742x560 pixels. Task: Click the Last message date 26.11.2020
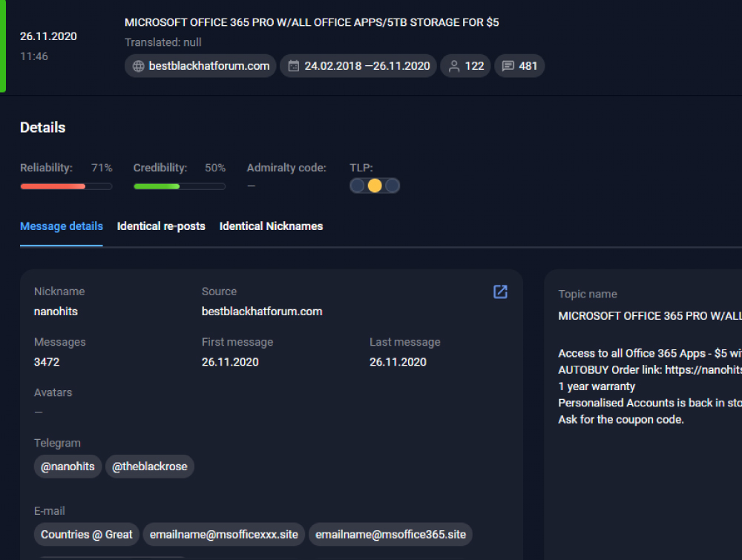(398, 362)
